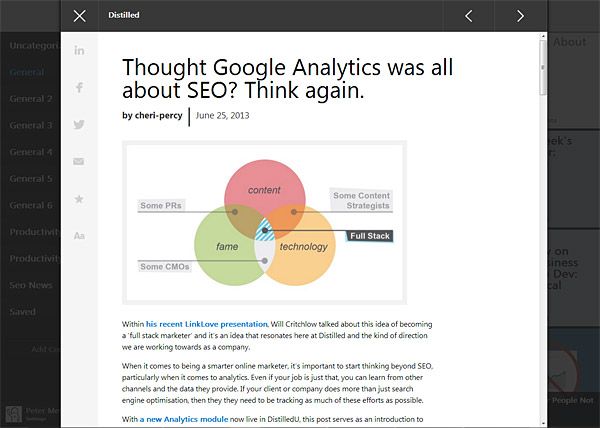
Task: Share the article on Twitter
Action: pos(79,125)
